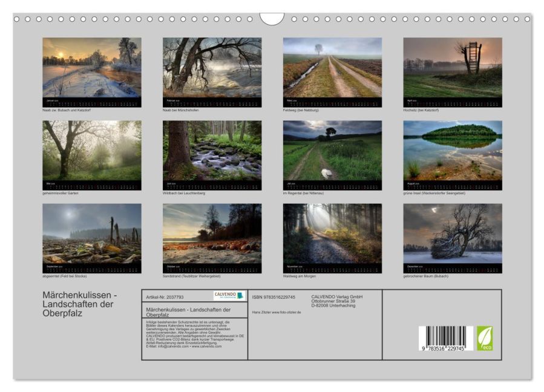The image size is (544, 392).
Task: Click 'D-82008 Unterhaching' address line
Action: coord(333,305)
